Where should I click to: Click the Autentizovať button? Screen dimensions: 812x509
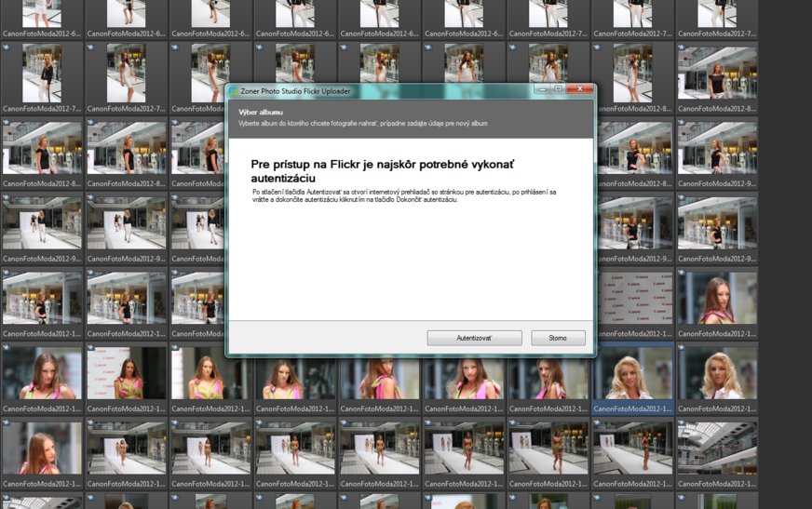[474, 338]
